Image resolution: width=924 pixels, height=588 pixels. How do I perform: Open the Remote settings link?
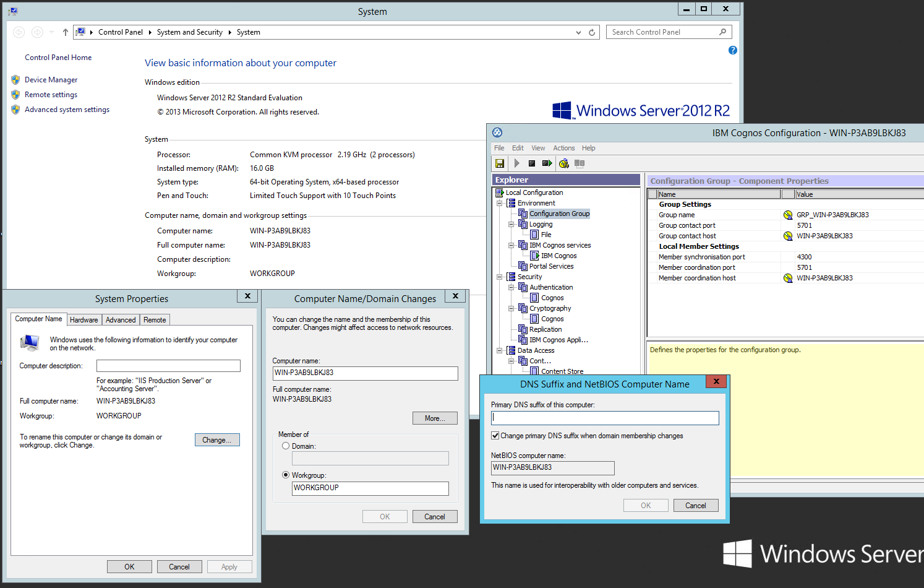pyautogui.click(x=51, y=95)
